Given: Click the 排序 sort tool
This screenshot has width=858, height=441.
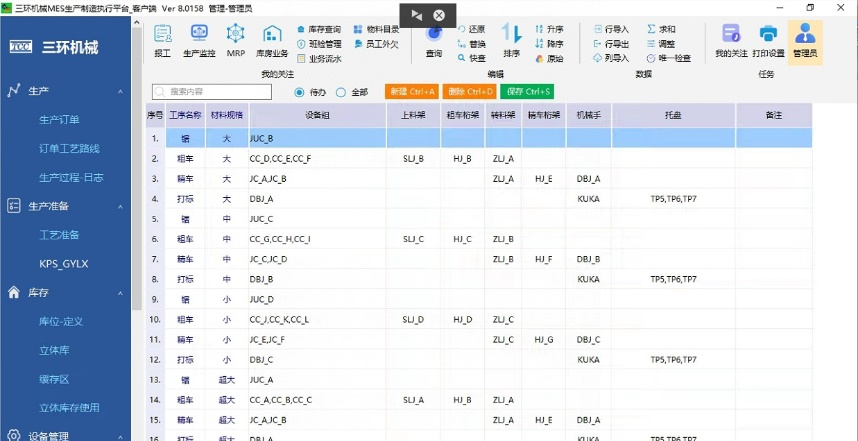Looking at the screenshot, I should pyautogui.click(x=512, y=41).
